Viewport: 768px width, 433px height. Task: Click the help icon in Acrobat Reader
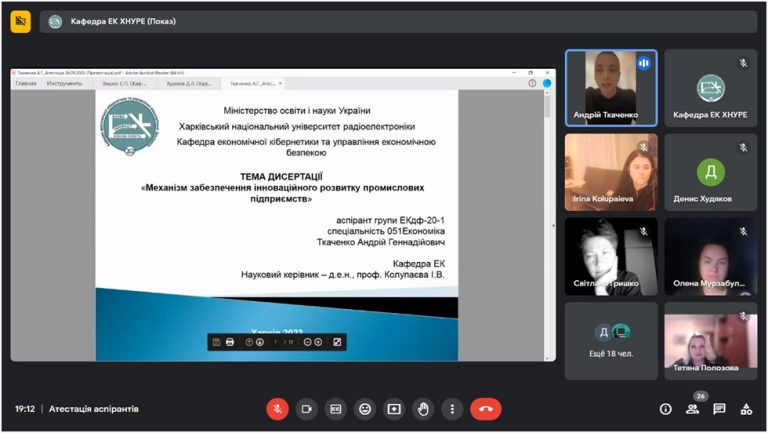pos(532,83)
